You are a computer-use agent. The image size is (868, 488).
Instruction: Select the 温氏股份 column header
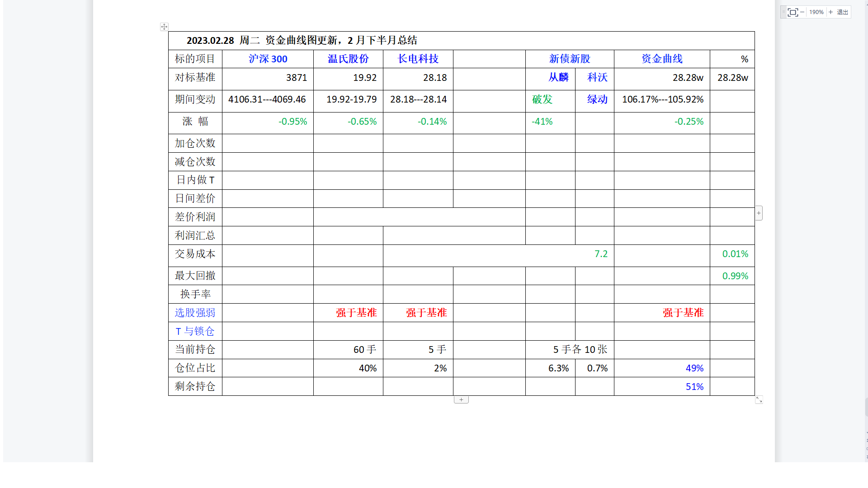pos(348,59)
